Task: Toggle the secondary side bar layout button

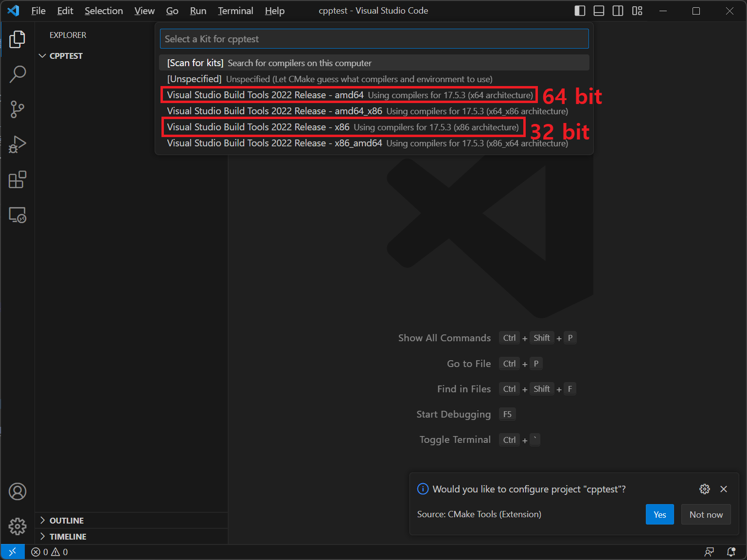Action: pyautogui.click(x=618, y=11)
